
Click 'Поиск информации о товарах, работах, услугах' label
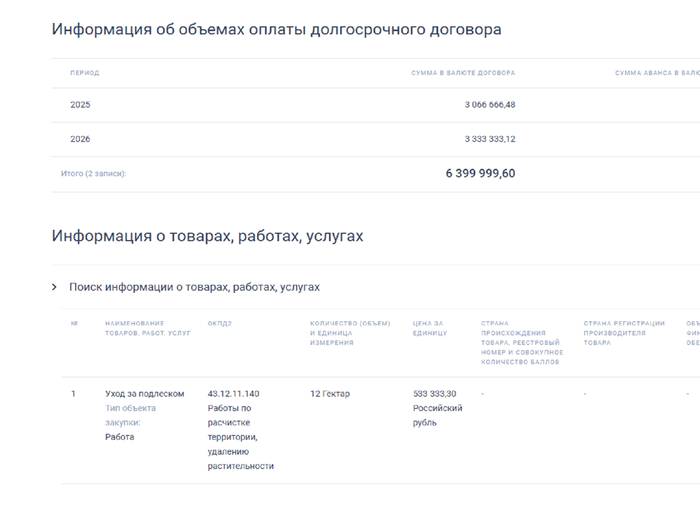194,287
